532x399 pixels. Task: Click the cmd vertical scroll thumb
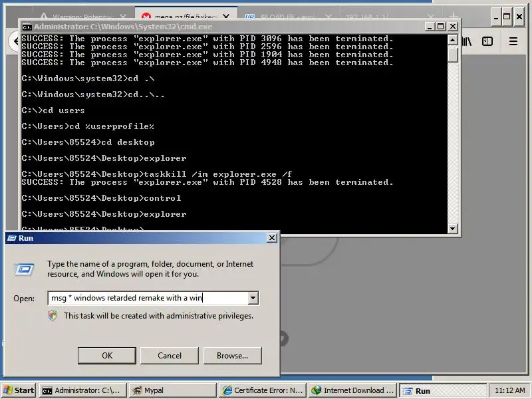click(453, 55)
